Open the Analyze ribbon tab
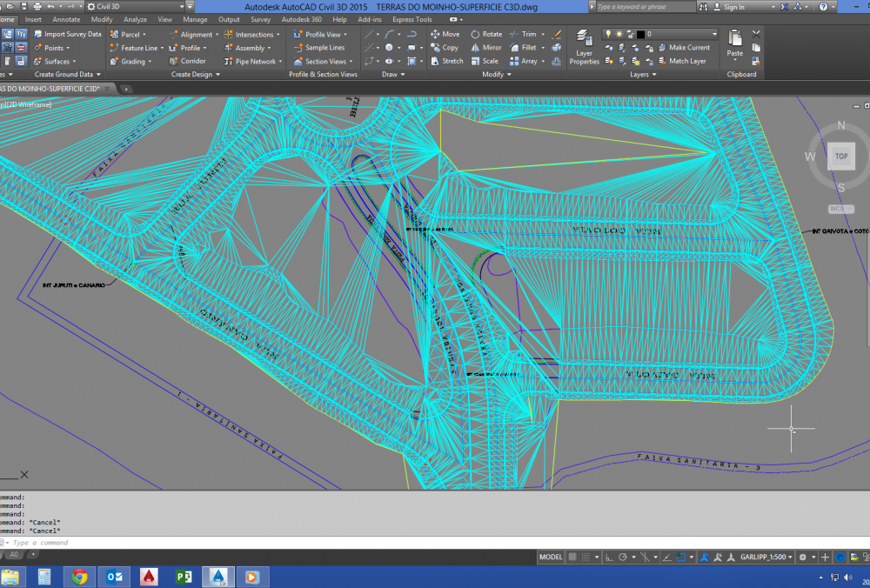The height and width of the screenshot is (588, 870). 135,19
